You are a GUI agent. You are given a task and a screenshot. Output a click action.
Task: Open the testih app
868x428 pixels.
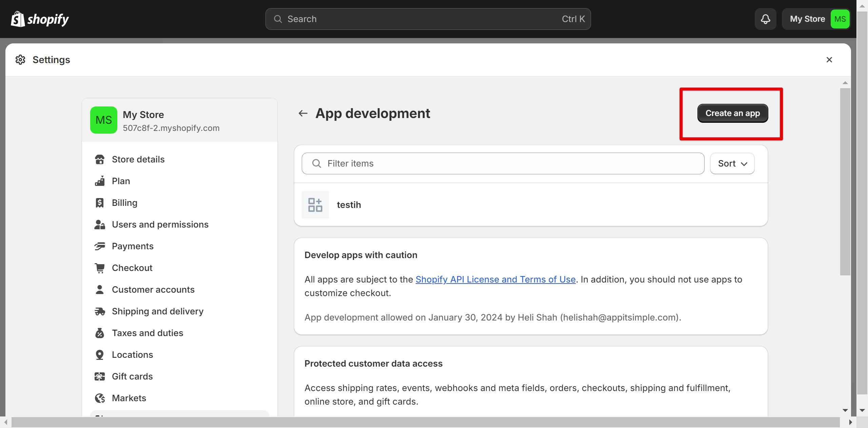pos(531,205)
